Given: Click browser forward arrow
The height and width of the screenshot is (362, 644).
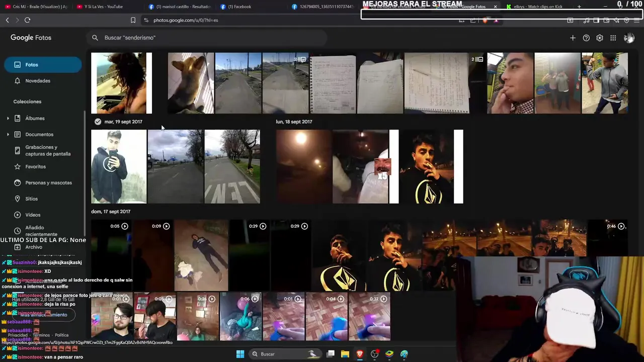Looking at the screenshot, I should pos(17,20).
